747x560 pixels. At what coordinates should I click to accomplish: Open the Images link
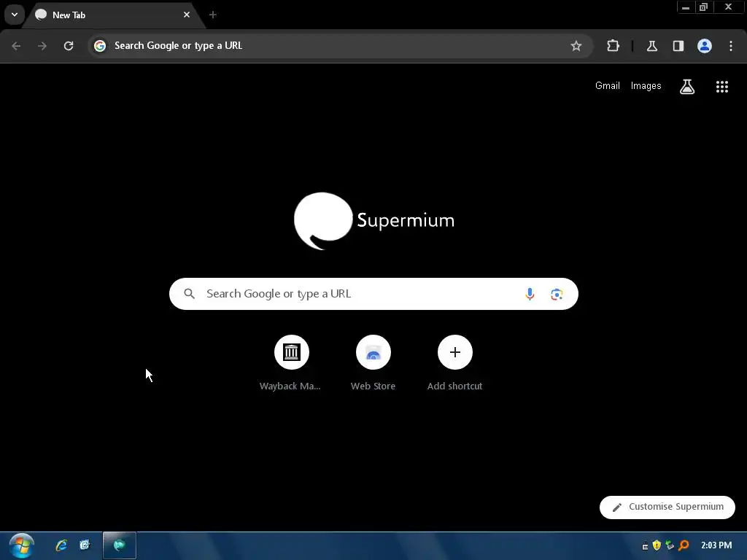tap(646, 86)
